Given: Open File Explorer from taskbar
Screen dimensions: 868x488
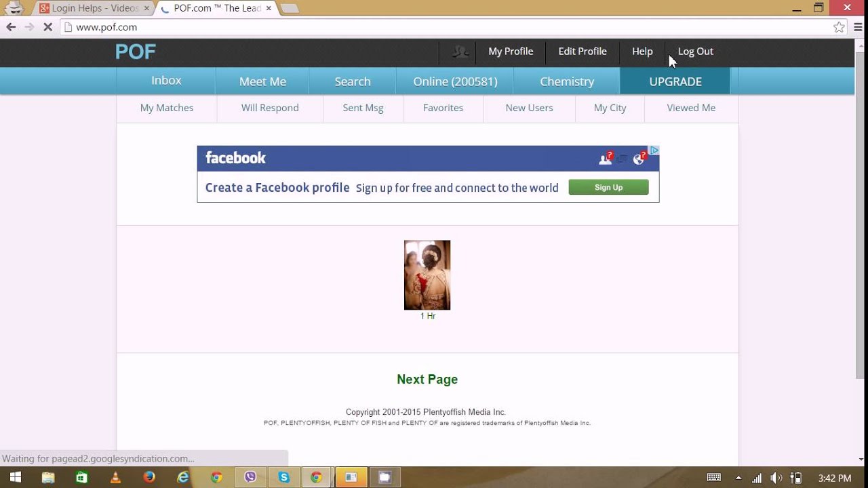Looking at the screenshot, I should coord(48,477).
